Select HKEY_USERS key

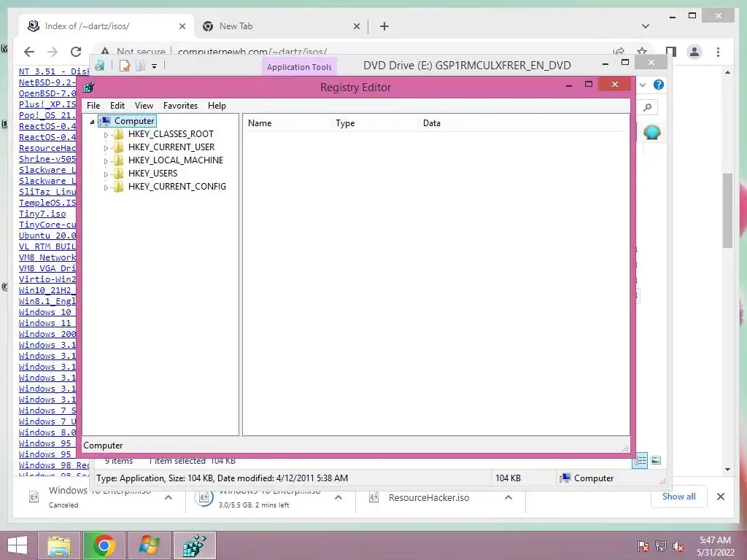152,174
